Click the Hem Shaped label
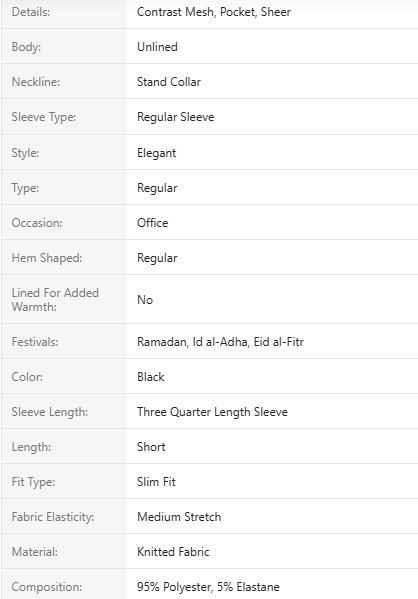418x599 pixels. click(x=47, y=258)
